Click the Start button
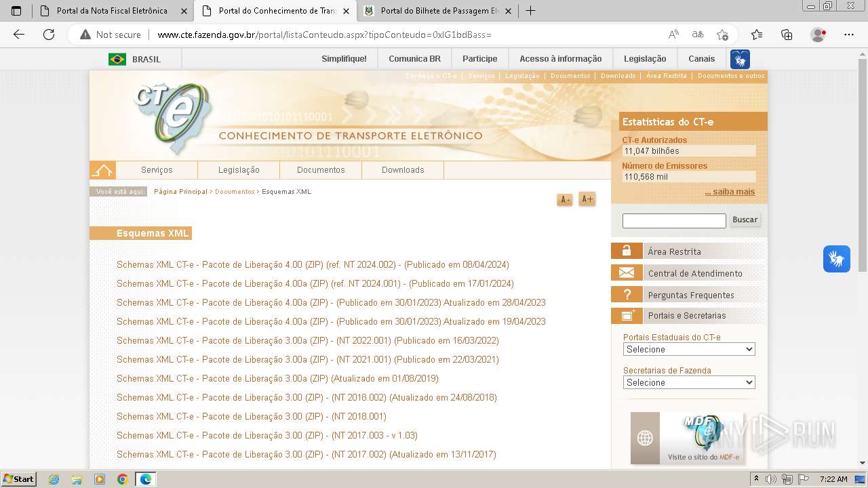The width and height of the screenshot is (868, 488). 18,479
